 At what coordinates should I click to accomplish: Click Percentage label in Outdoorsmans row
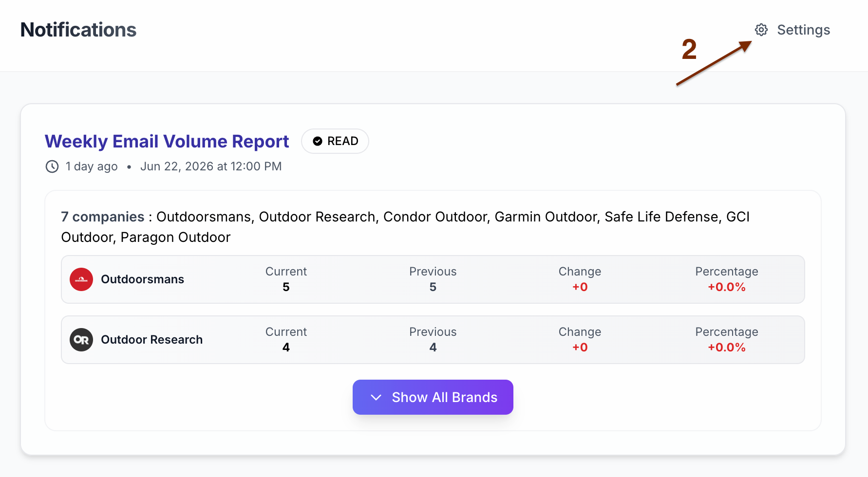[727, 272]
